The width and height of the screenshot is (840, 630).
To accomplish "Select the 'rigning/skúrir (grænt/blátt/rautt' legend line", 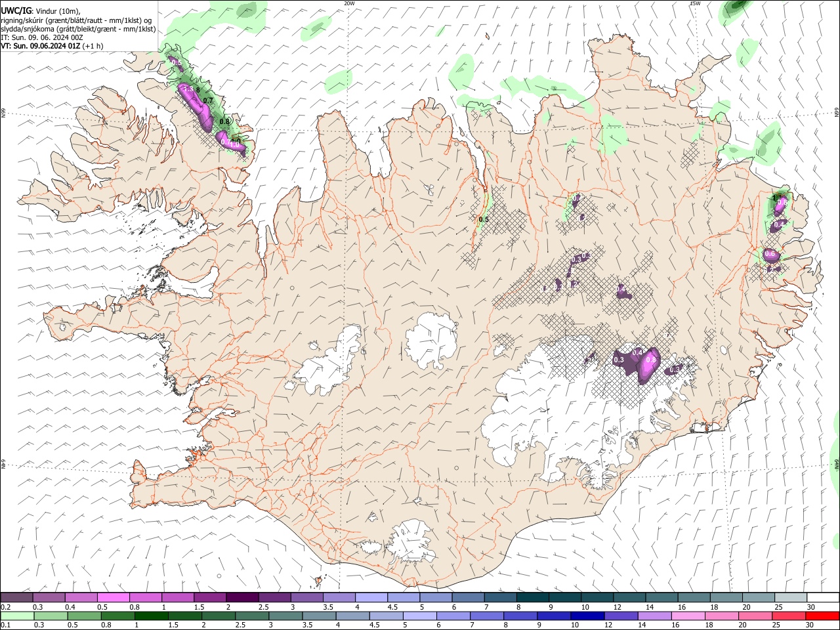I will pos(76,20).
